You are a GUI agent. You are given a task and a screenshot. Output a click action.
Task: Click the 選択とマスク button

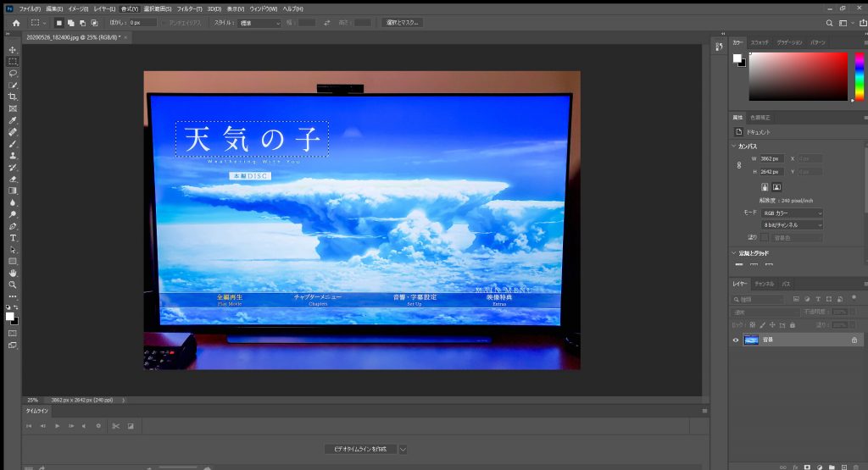(x=402, y=23)
